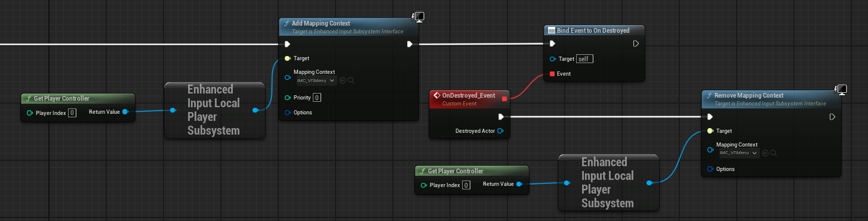Select the Bind Event to On Destroyed node title
This screenshot has width=868, height=221.
[593, 30]
